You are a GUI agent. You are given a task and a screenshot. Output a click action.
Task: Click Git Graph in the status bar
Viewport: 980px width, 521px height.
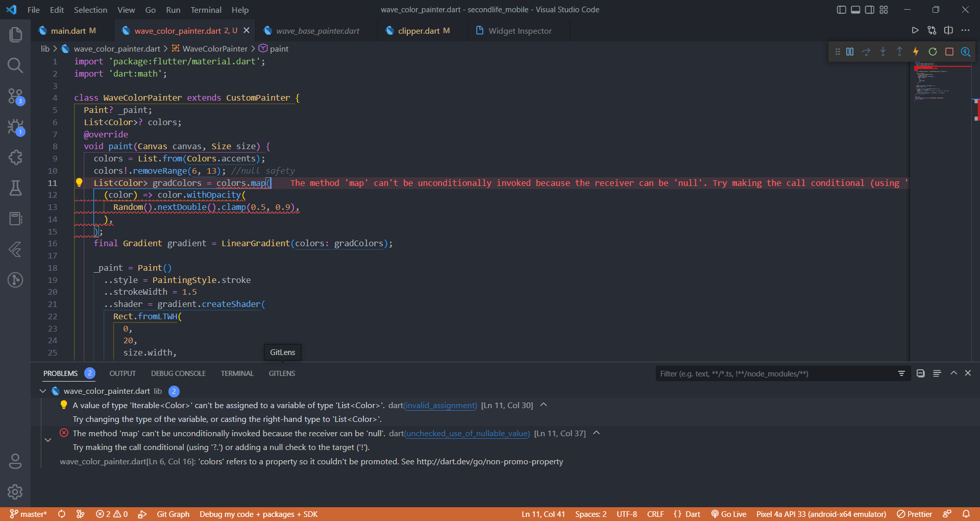tap(173, 514)
